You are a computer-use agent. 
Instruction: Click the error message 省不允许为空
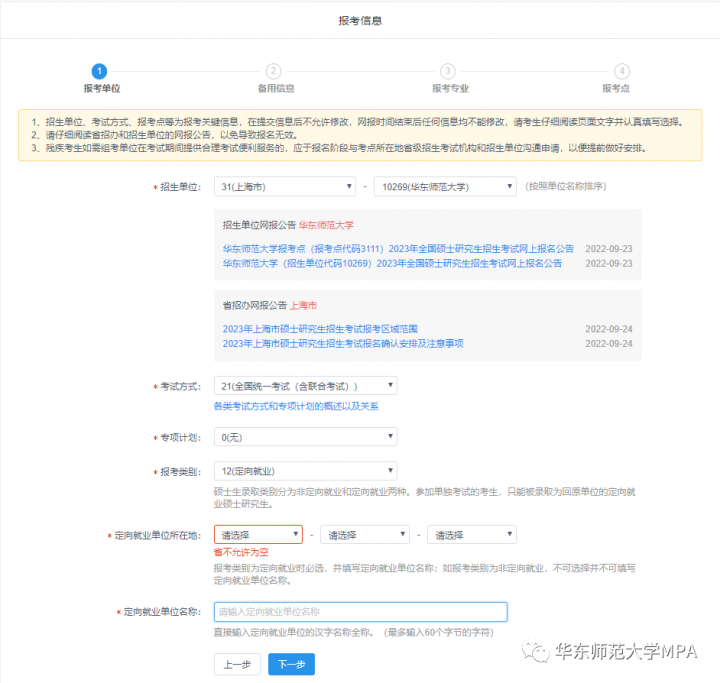(241, 552)
